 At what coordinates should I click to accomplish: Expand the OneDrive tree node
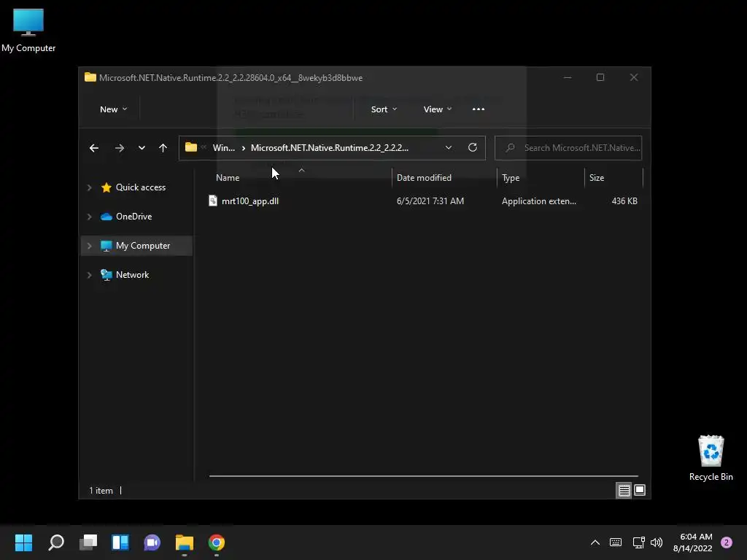coord(89,217)
